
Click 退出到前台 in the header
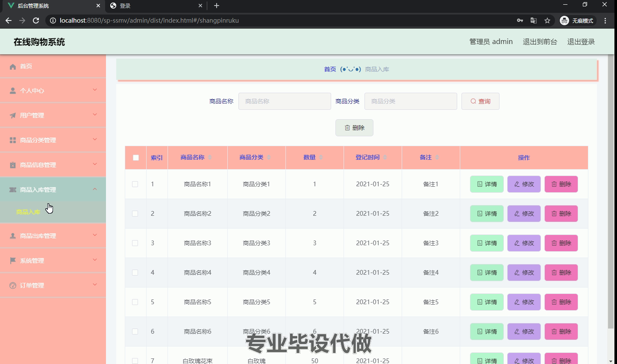point(540,42)
